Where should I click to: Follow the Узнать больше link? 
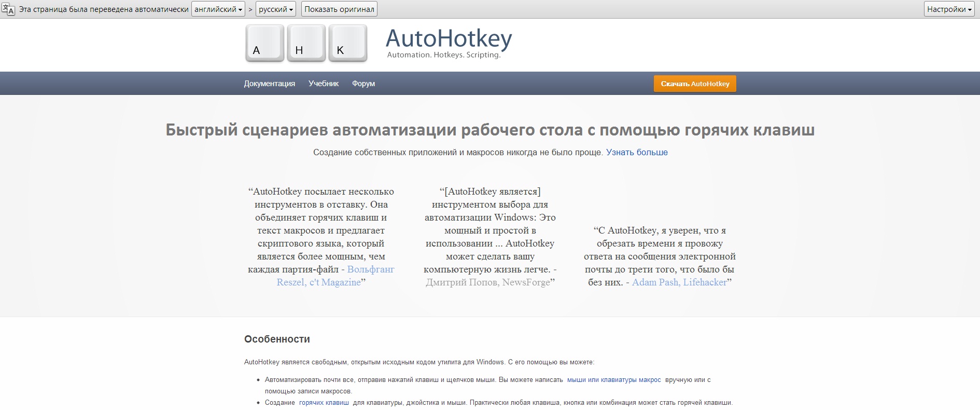click(637, 153)
